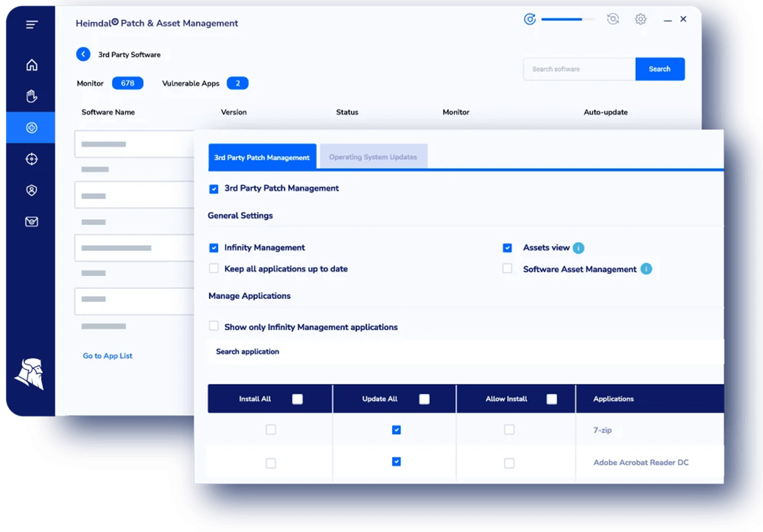Toggle Keep all applications up to date
Screen dimensions: 763x532
214,269
